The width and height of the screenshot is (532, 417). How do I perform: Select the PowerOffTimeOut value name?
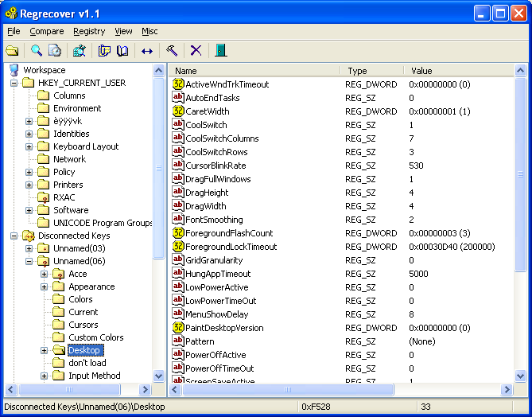tap(219, 368)
